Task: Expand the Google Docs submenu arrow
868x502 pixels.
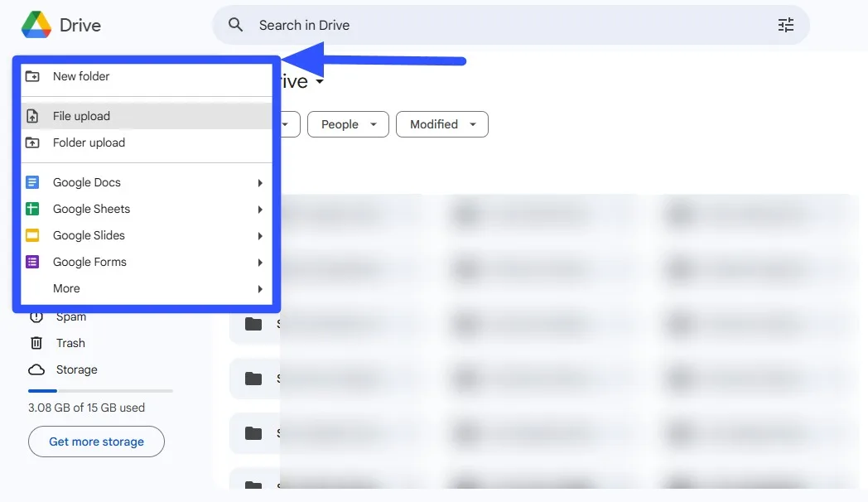Action: coord(260,183)
